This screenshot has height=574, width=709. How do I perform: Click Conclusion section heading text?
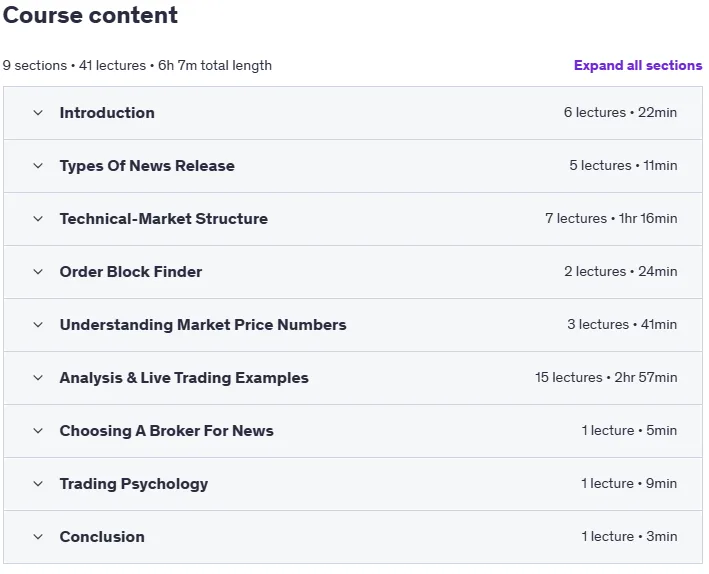pos(102,536)
